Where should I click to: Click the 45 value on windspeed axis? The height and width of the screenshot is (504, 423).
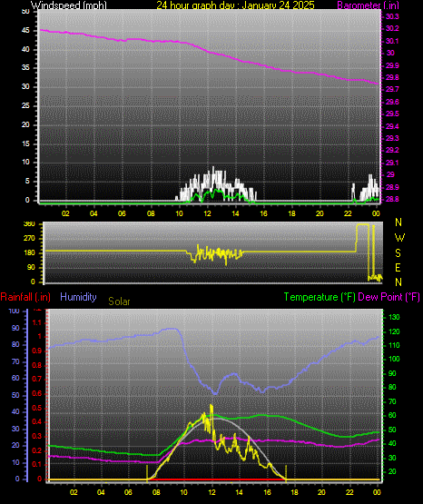point(25,31)
